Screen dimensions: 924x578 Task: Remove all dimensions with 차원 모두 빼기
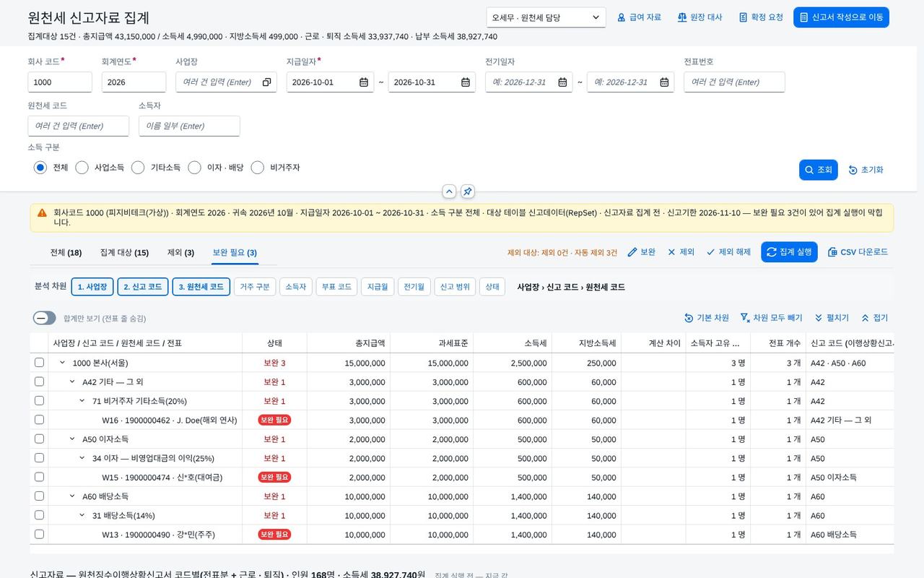(x=771, y=318)
